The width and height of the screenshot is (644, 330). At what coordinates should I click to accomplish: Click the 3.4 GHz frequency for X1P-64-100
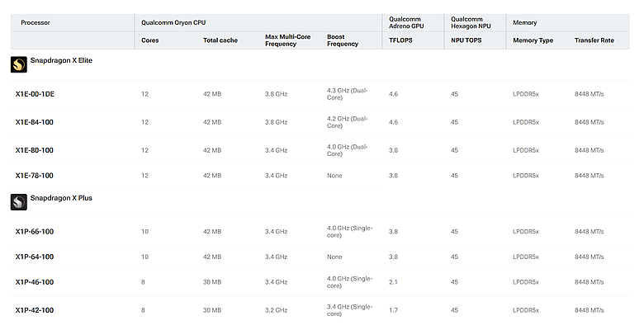(x=276, y=257)
